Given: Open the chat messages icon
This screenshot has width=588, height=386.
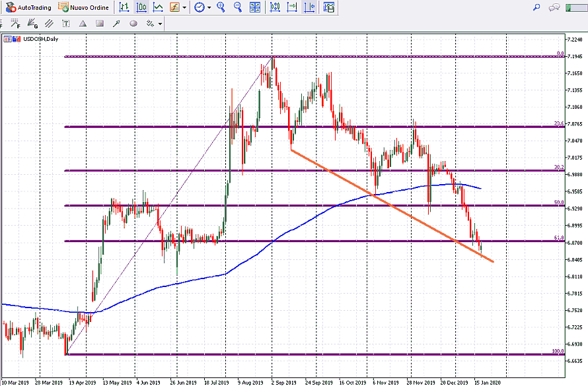Looking at the screenshot, I should (x=554, y=7).
